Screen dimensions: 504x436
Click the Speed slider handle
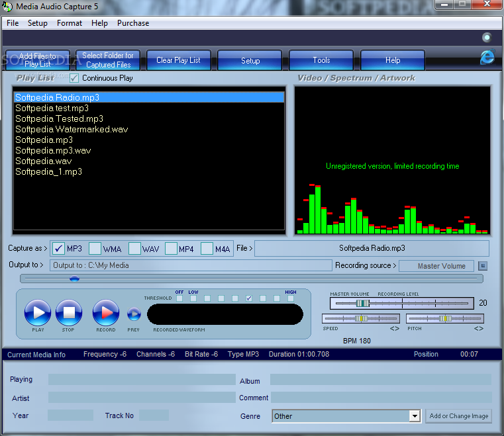(361, 318)
